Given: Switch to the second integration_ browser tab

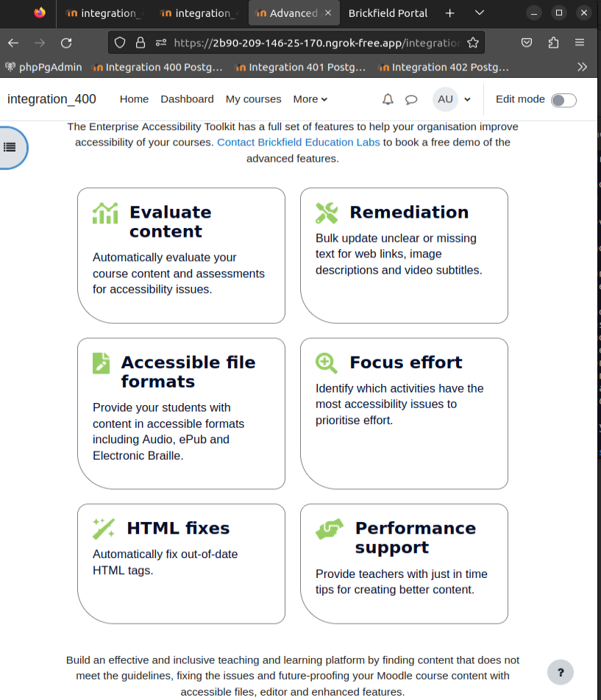Looking at the screenshot, I should [x=198, y=13].
